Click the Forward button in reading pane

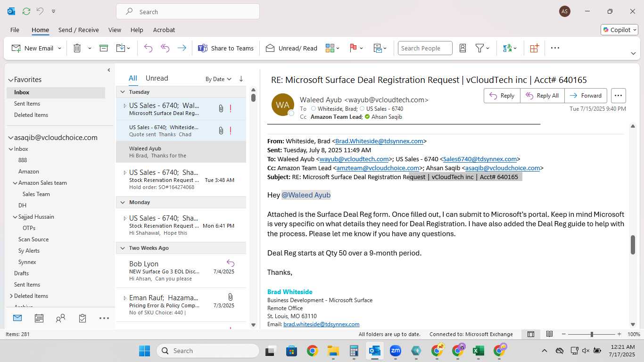coord(586,96)
